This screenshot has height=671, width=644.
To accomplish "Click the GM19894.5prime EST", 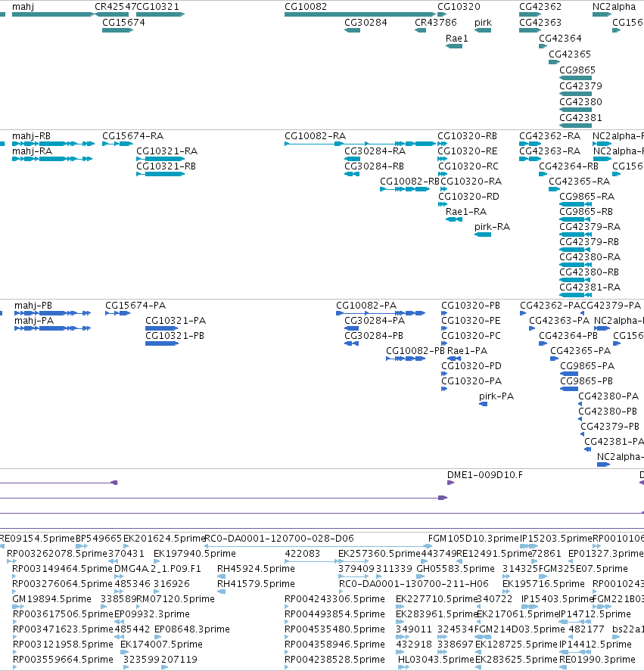I will (18, 607).
